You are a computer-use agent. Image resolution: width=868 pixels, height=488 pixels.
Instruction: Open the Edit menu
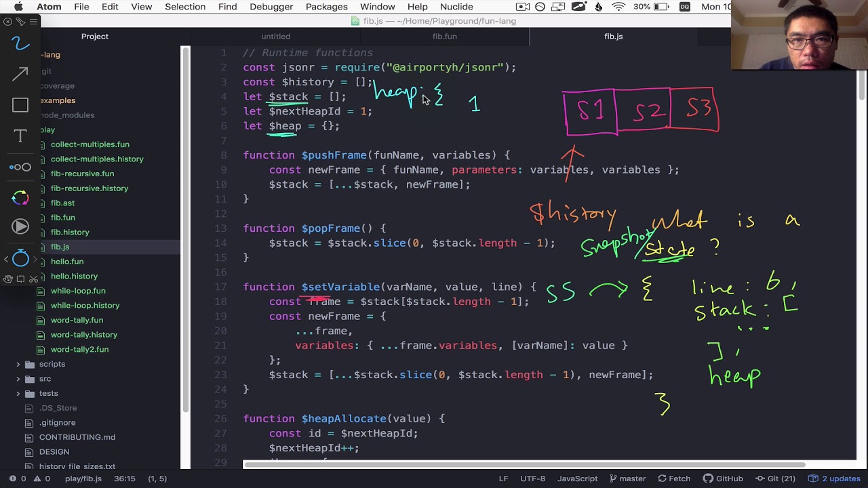click(110, 7)
